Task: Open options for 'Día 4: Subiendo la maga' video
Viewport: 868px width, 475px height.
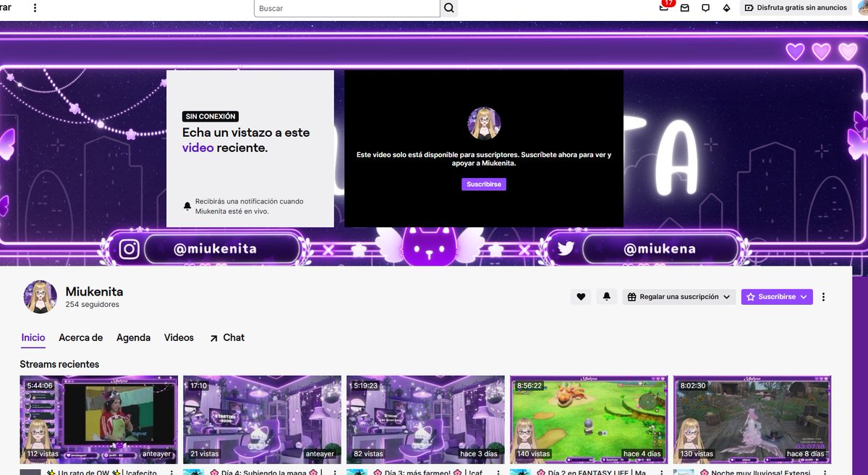Action: click(x=335, y=472)
